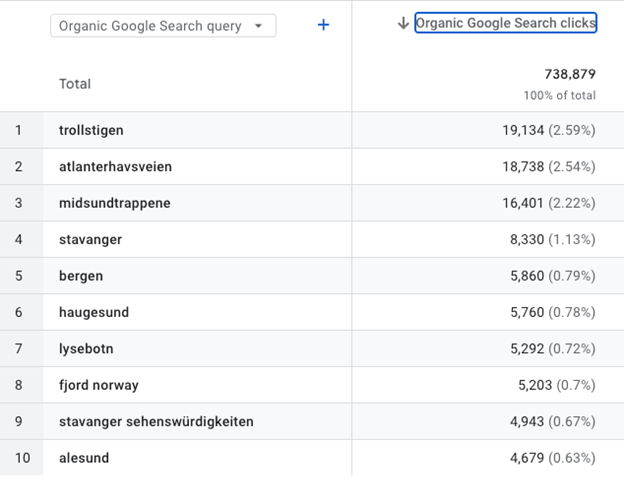Click the haugesund query
Screen dimensions: 624x499
coord(94,312)
